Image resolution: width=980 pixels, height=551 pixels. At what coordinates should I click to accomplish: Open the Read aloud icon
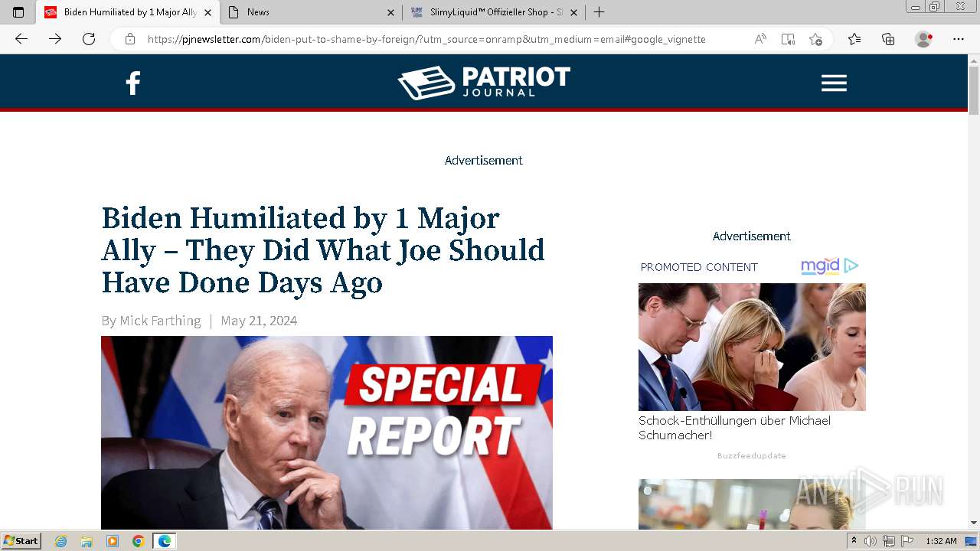(760, 39)
